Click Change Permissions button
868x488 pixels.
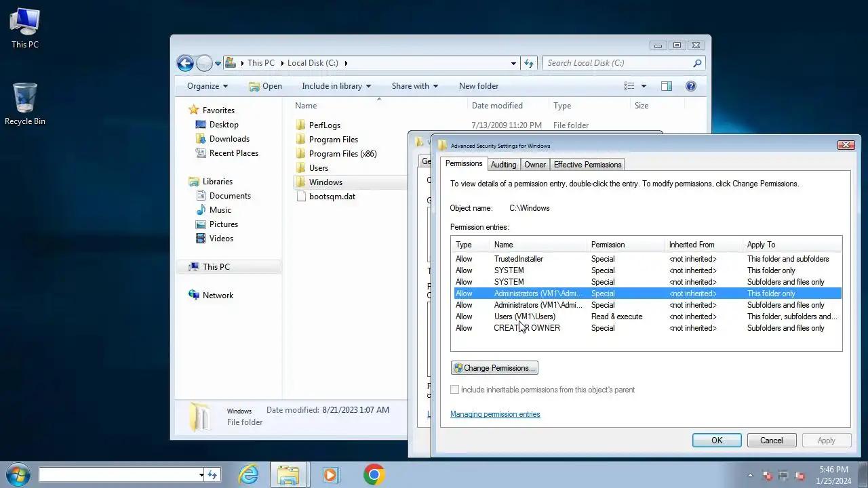tap(494, 368)
